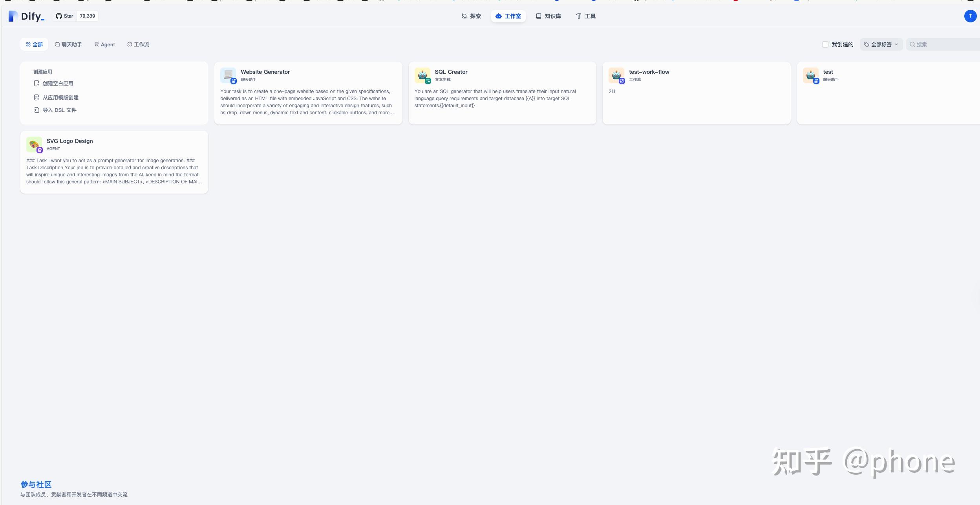The image size is (980, 505).
Task: Click the test app robot icon
Action: coord(810,75)
